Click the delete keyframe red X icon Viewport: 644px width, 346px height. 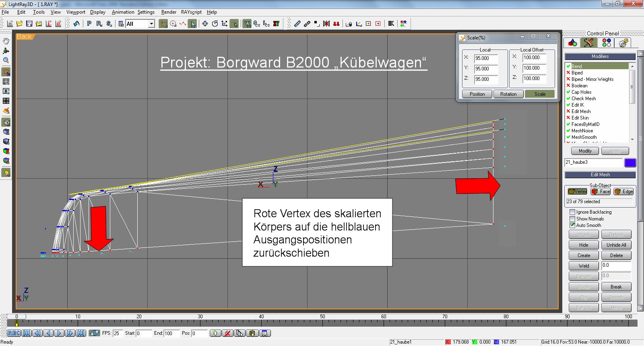227,333
